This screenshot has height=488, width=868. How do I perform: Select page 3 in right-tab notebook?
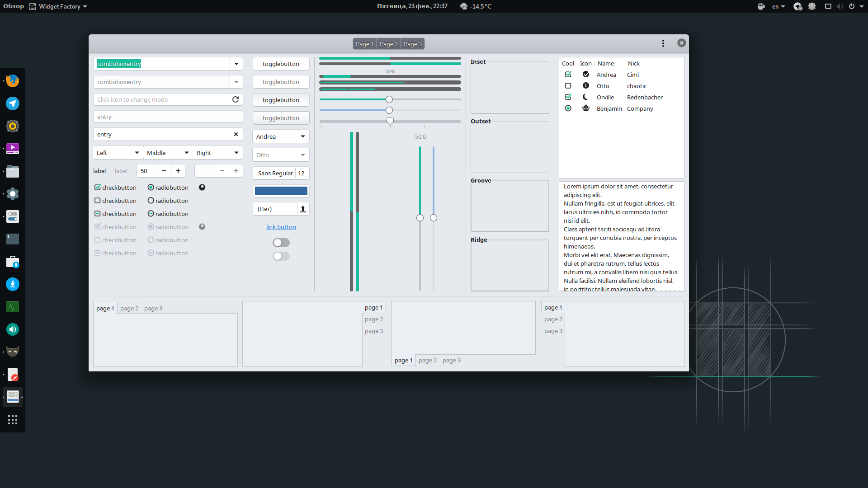pyautogui.click(x=374, y=331)
